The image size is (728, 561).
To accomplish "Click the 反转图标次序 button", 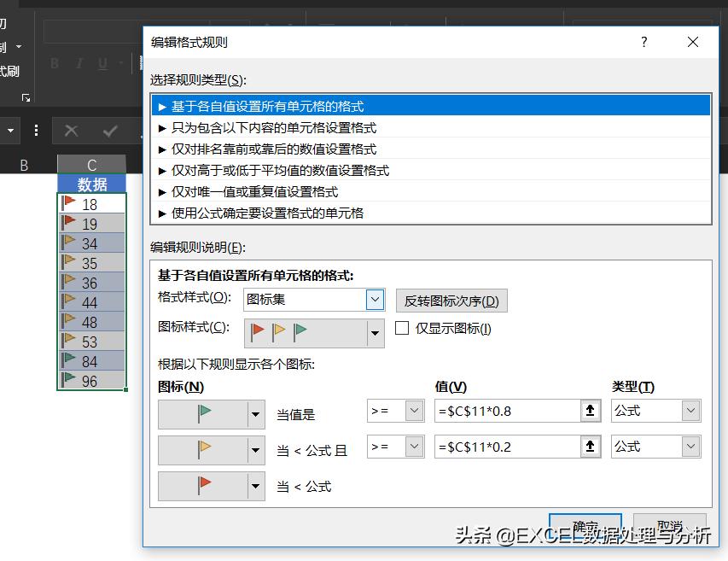I will (451, 300).
